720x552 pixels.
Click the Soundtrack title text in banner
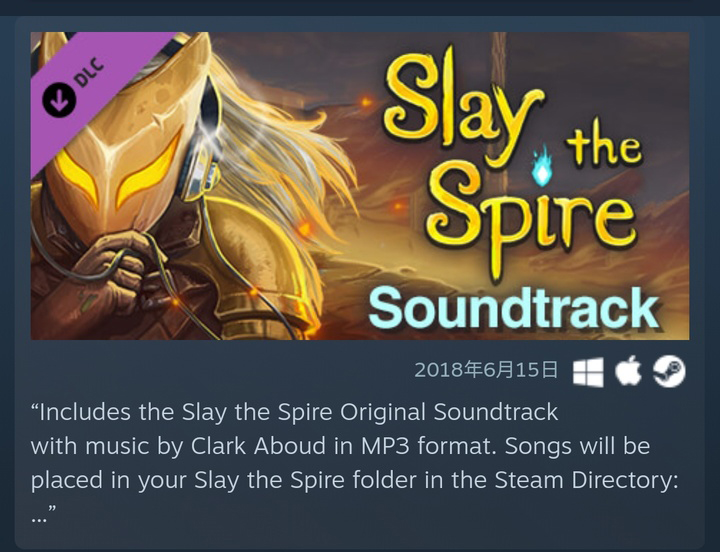[x=514, y=308]
